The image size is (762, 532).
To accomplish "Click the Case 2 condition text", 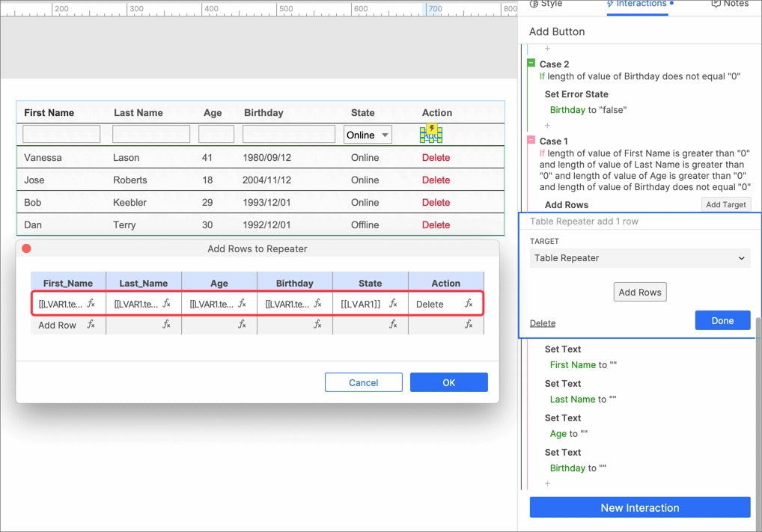I will click(x=639, y=76).
